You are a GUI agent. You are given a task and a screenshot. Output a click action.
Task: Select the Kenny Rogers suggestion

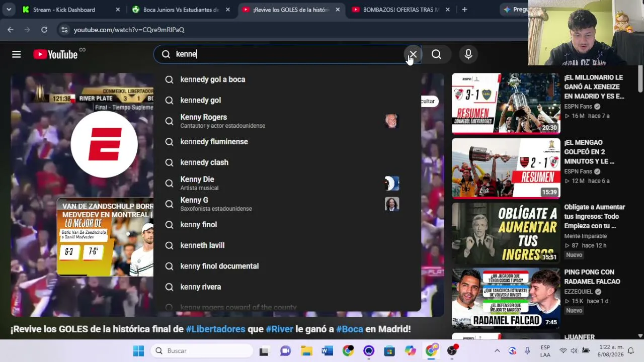287,121
